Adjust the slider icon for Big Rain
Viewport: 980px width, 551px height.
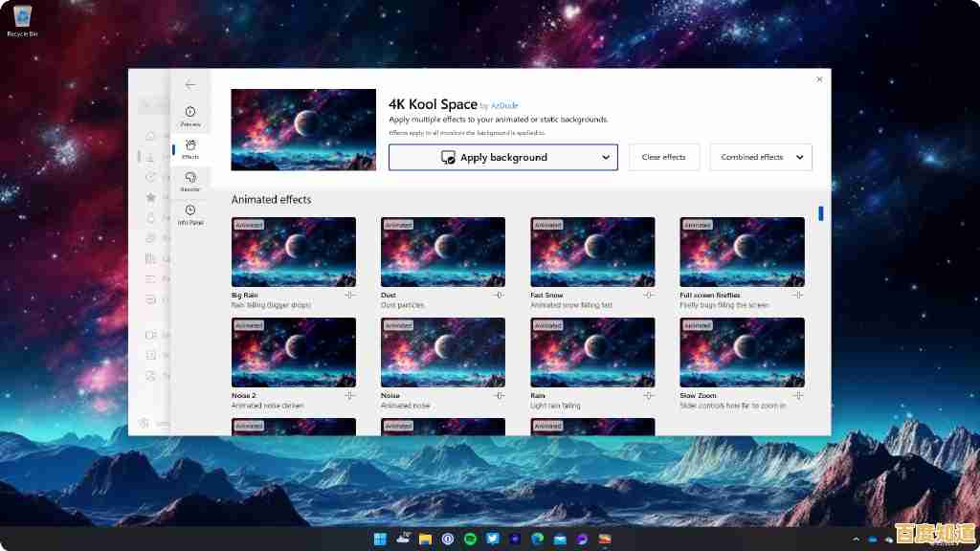coord(349,295)
